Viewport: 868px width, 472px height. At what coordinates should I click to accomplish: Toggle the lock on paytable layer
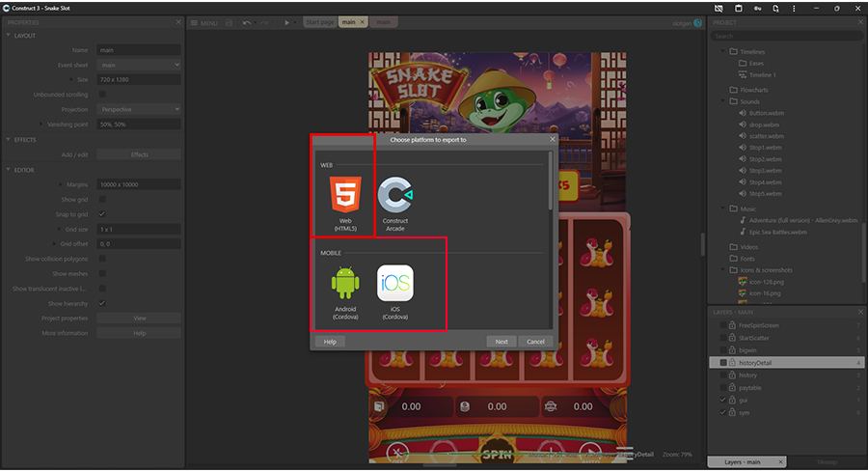[732, 387]
